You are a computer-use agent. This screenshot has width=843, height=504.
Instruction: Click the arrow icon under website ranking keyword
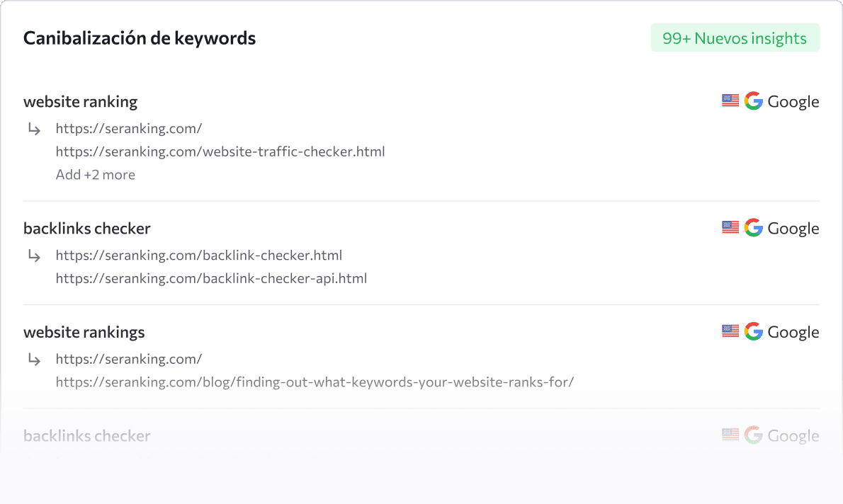coord(35,129)
